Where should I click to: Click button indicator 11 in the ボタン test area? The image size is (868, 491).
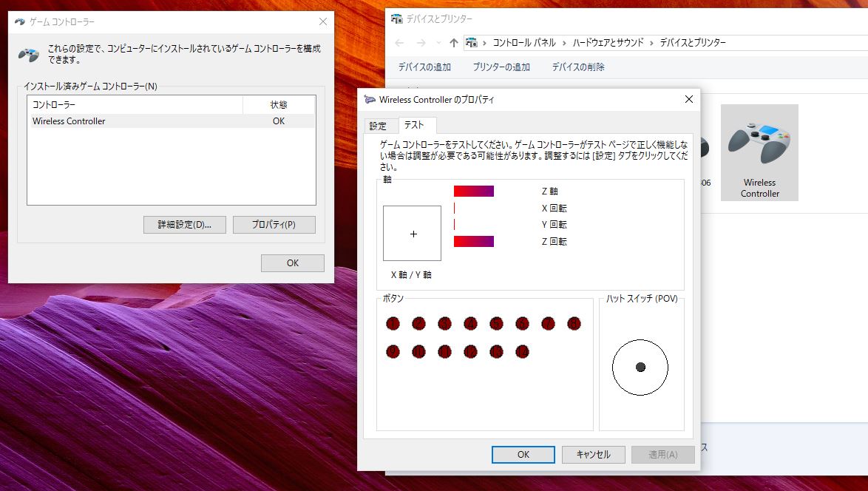pos(444,351)
